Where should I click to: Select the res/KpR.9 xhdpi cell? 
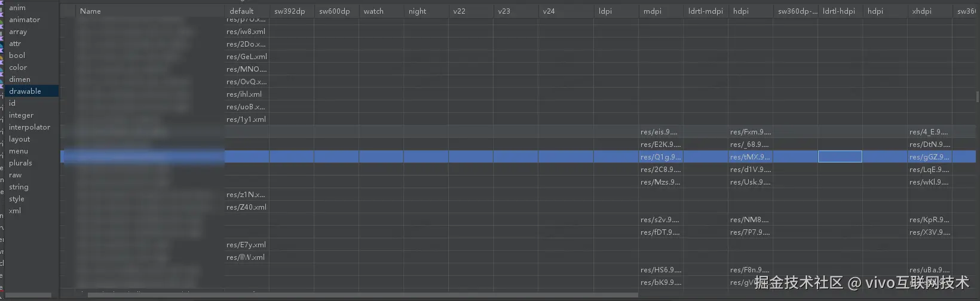pos(930,220)
